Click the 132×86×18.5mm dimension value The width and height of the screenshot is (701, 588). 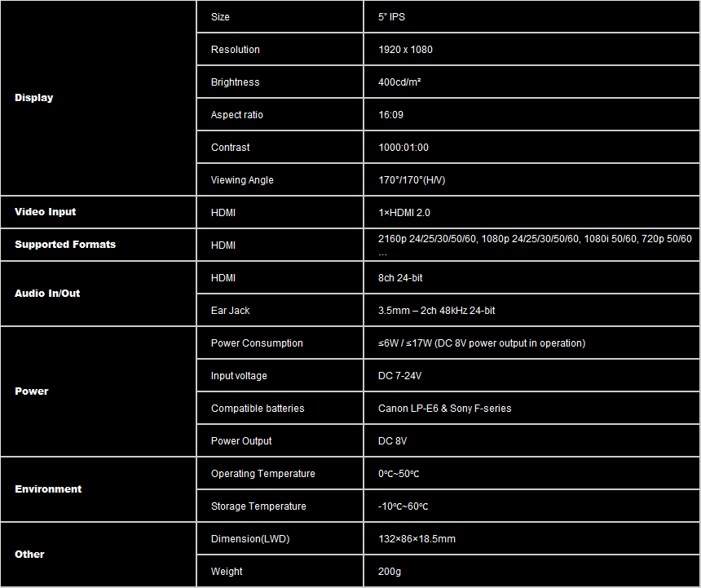click(x=417, y=539)
